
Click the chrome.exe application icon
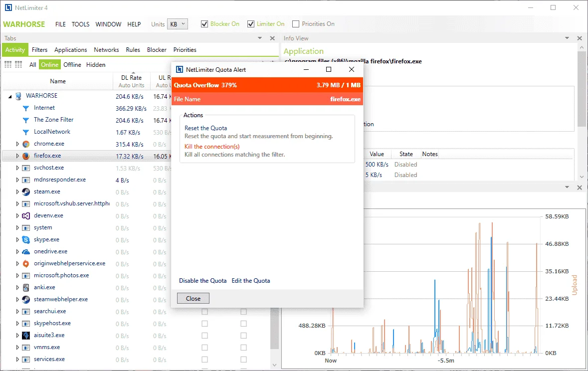click(26, 144)
